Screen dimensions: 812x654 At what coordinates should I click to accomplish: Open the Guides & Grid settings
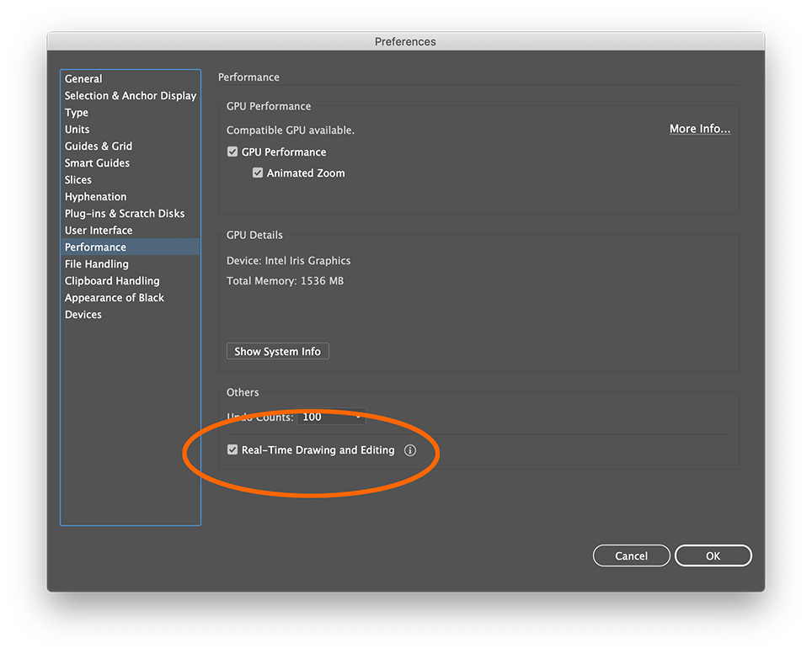(99, 146)
